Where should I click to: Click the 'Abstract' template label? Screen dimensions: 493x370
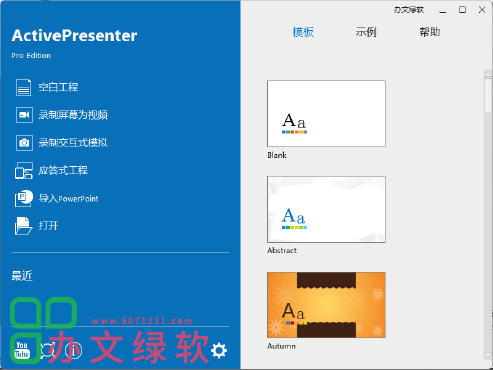[x=282, y=250]
